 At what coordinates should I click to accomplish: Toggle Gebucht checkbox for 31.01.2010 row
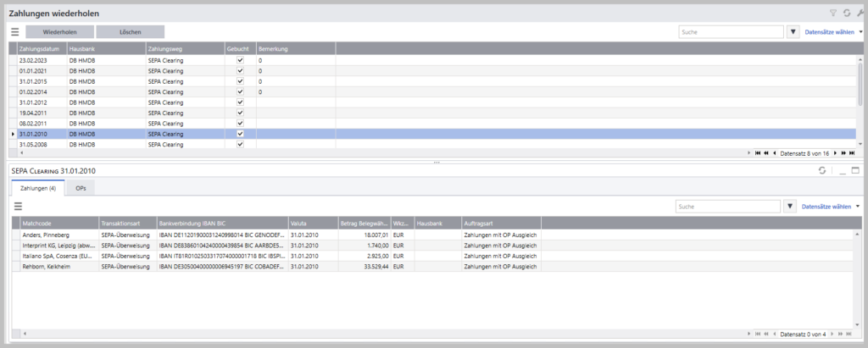coord(240,134)
